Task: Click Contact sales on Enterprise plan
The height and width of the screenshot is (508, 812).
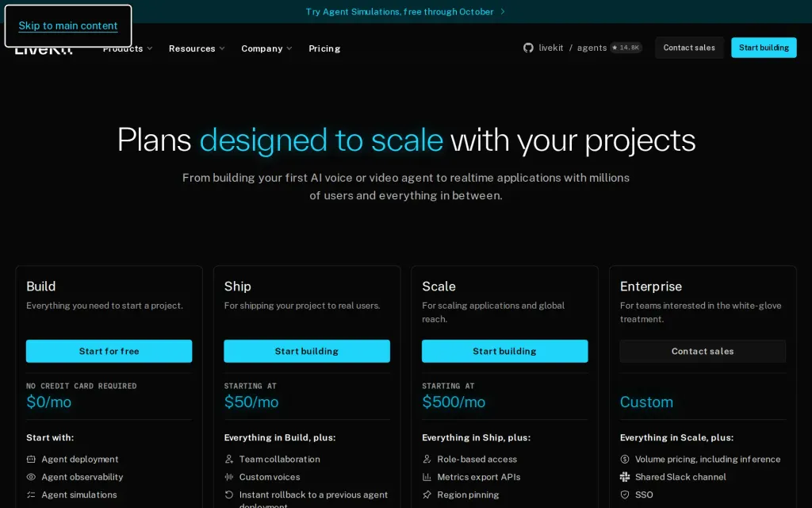Action: [x=703, y=351]
